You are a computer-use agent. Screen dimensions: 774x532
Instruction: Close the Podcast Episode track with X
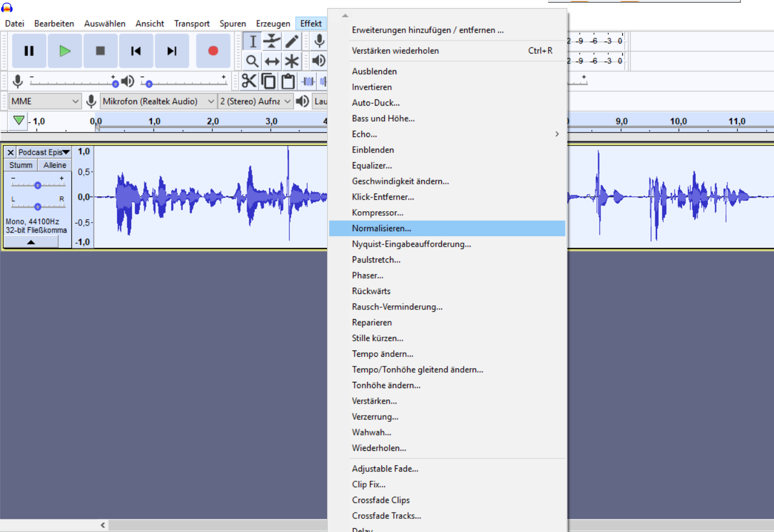pos(10,152)
